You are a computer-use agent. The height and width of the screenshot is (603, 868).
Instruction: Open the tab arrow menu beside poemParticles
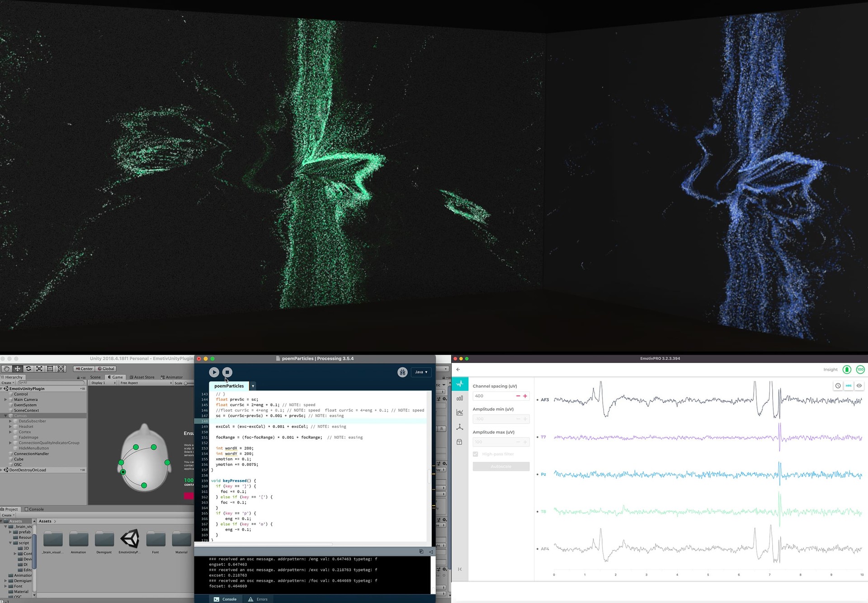(x=253, y=386)
